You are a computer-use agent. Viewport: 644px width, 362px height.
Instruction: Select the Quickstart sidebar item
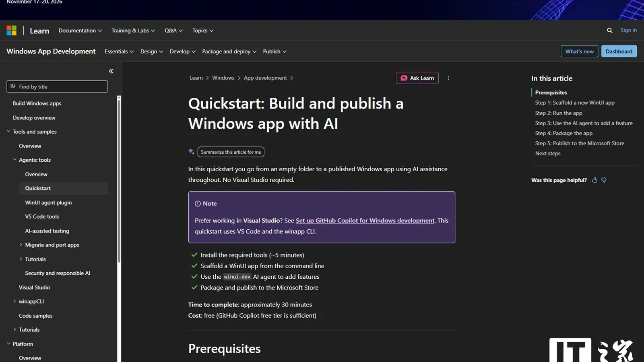pyautogui.click(x=64, y=188)
